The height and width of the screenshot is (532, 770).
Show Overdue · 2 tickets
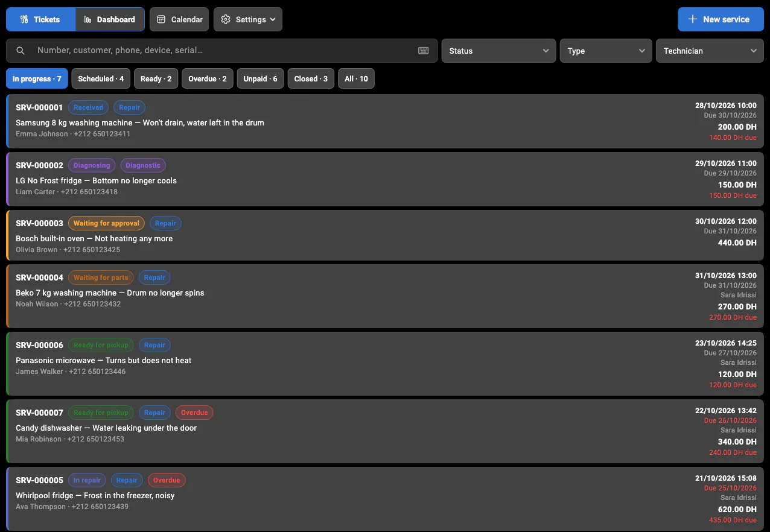208,78
